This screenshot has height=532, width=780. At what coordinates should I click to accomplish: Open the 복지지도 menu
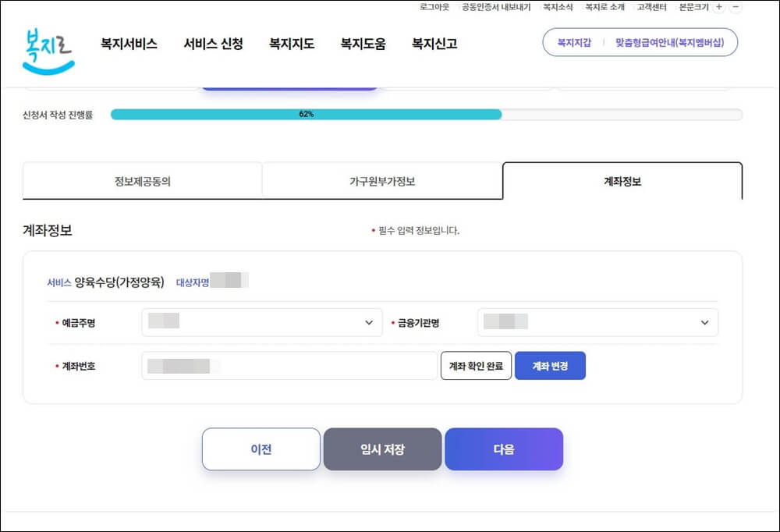[290, 44]
